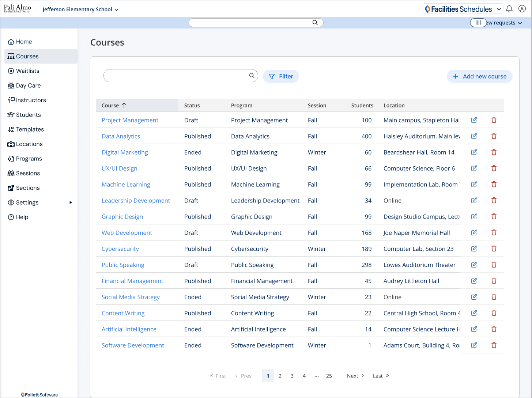Viewport: 532px width, 398px height.
Task: Select Sessions in the sidebar menu
Action: 28,173
